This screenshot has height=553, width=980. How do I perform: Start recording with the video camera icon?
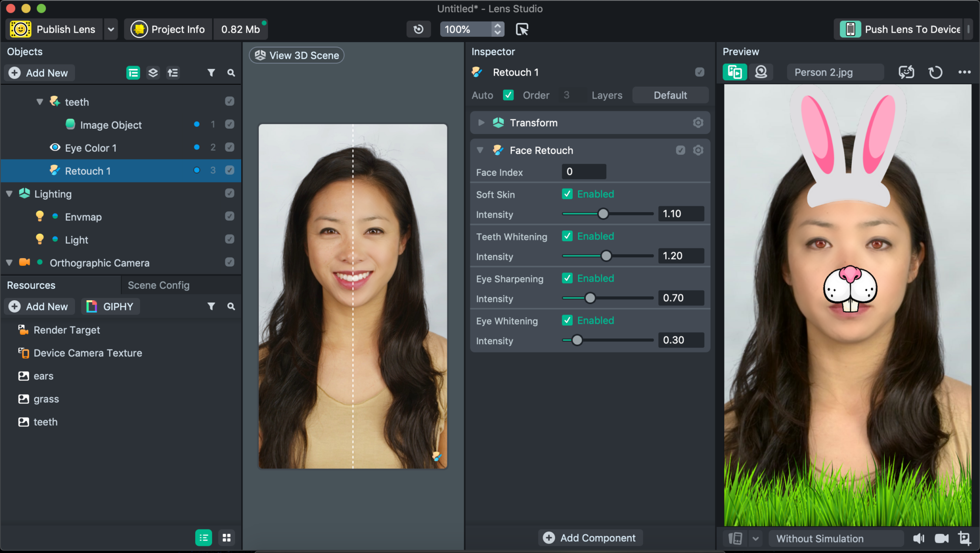coord(943,538)
